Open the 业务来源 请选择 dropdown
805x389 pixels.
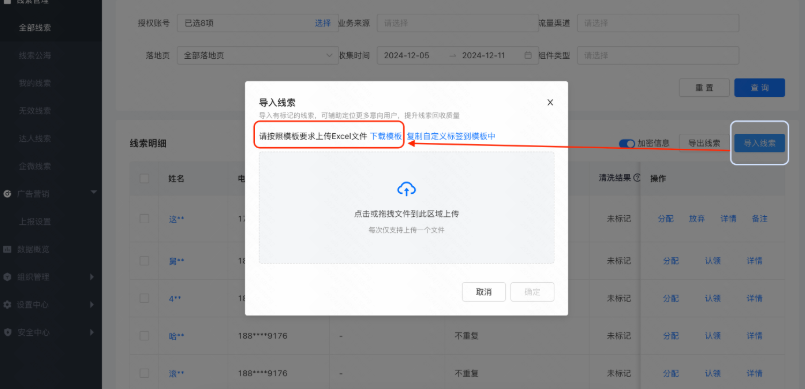click(457, 23)
